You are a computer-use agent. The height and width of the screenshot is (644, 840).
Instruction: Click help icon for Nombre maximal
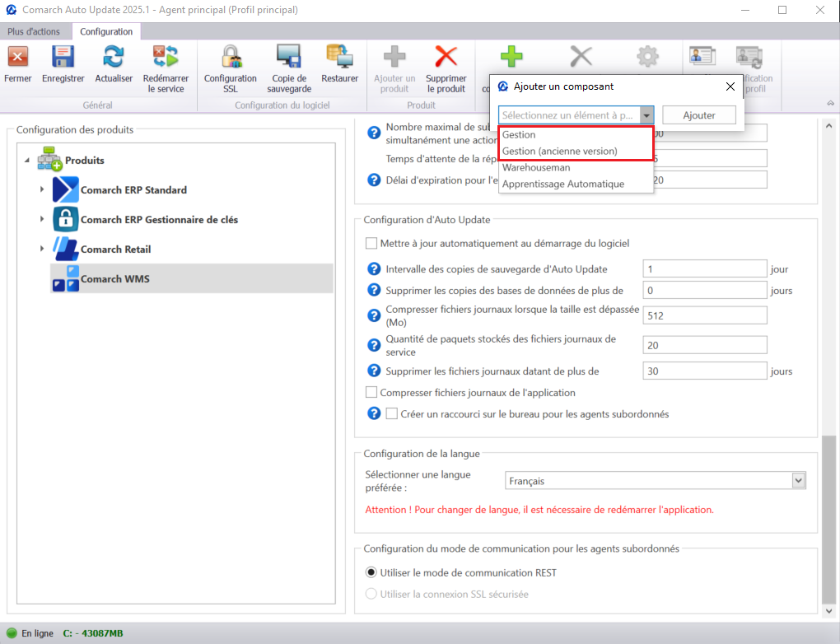(373, 133)
